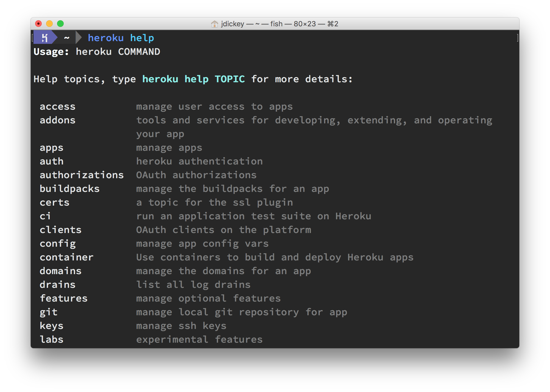Click the 'OAuth authorizations' description
This screenshot has width=550, height=392.
pos(196,175)
